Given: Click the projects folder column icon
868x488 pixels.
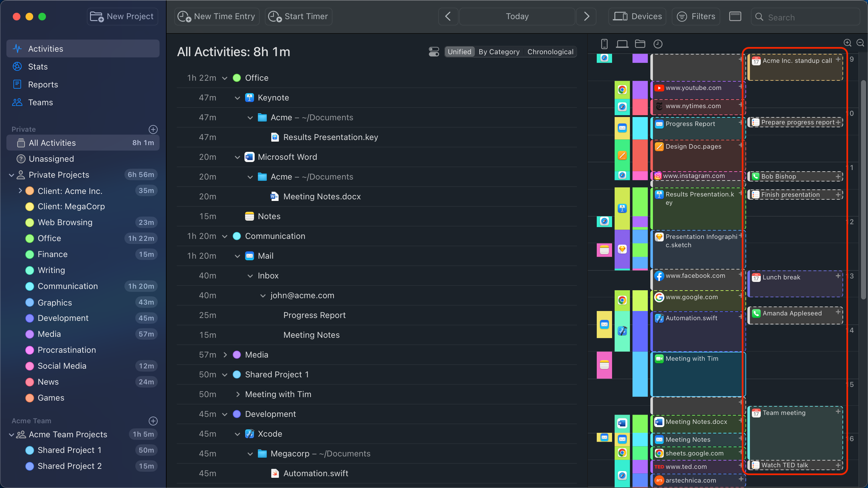Looking at the screenshot, I should [640, 44].
